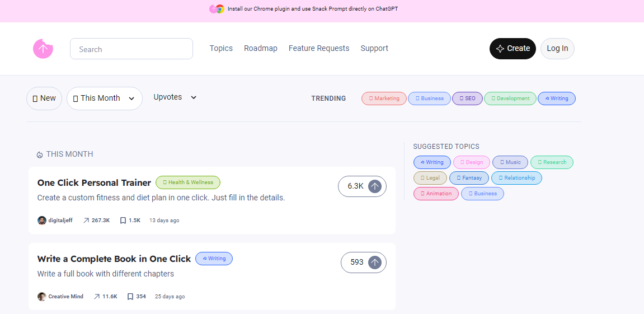Click the 593 upvote count

[x=357, y=262]
